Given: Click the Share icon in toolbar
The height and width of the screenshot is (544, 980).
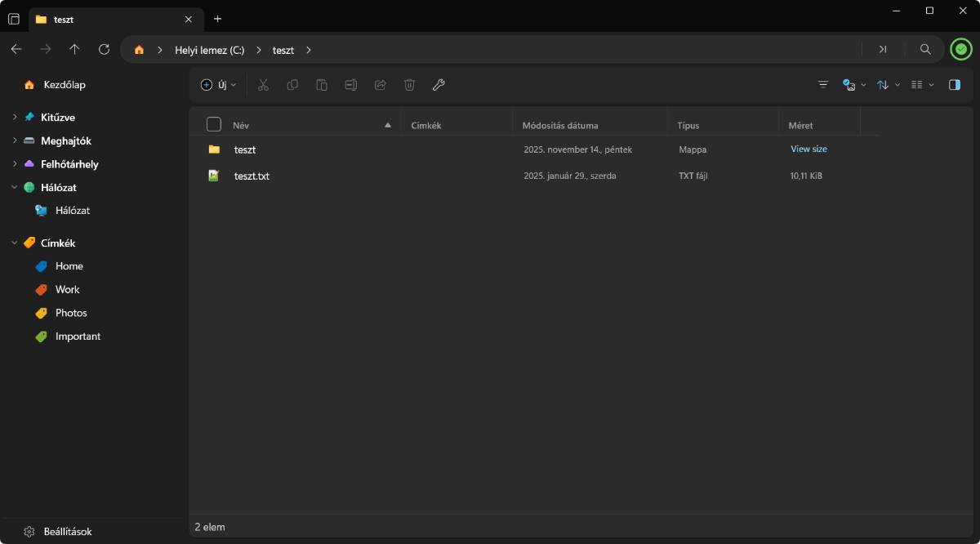Looking at the screenshot, I should 380,85.
